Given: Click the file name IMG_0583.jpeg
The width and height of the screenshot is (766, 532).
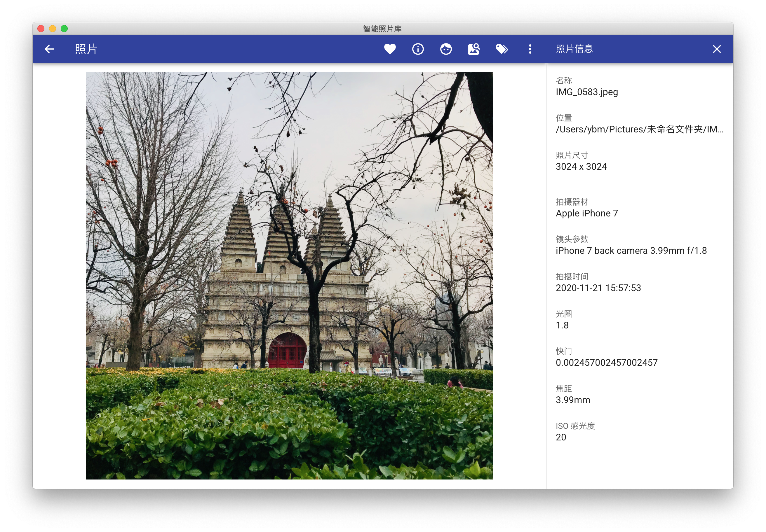Looking at the screenshot, I should tap(586, 92).
